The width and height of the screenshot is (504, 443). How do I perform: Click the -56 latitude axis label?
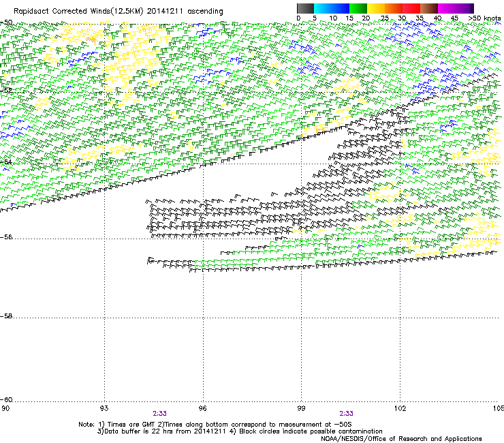coord(6,237)
